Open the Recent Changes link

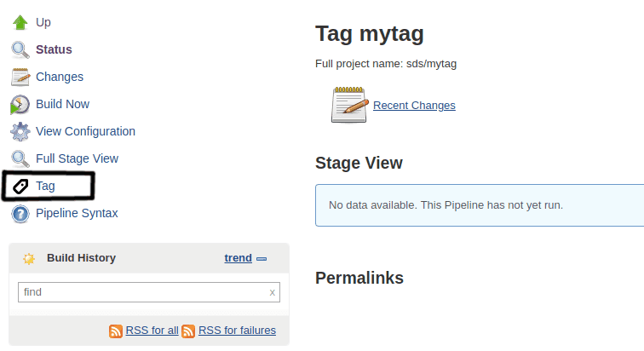[414, 106]
